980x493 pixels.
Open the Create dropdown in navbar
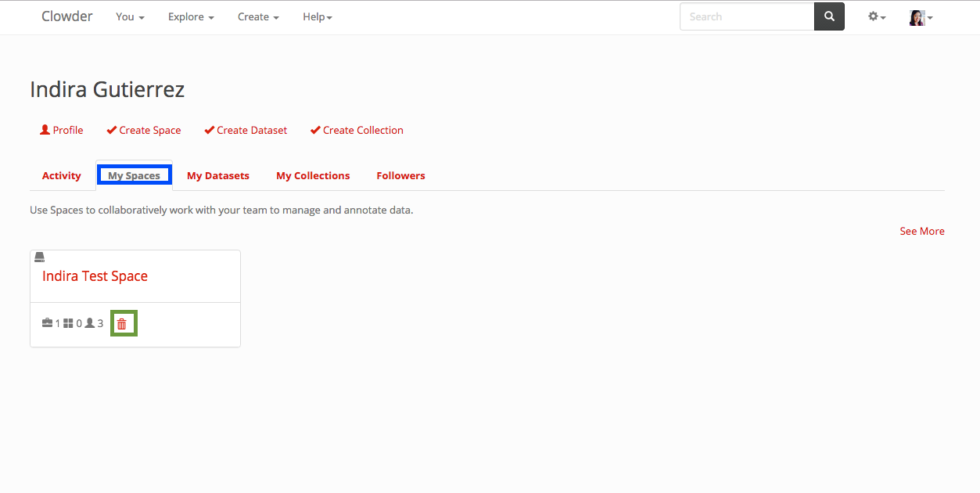coord(258,16)
